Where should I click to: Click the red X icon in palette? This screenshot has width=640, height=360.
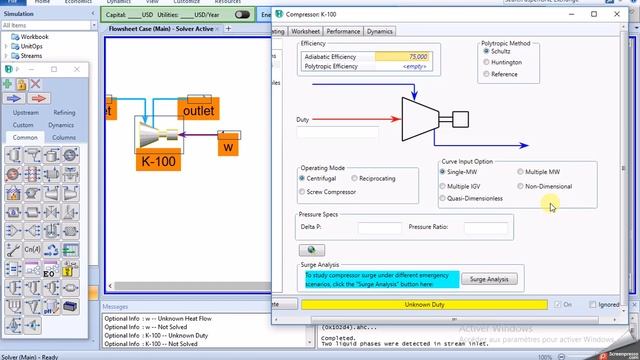point(36,84)
